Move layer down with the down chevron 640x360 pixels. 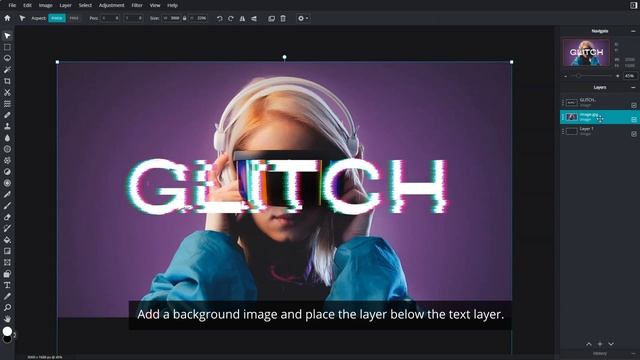[x=611, y=344]
